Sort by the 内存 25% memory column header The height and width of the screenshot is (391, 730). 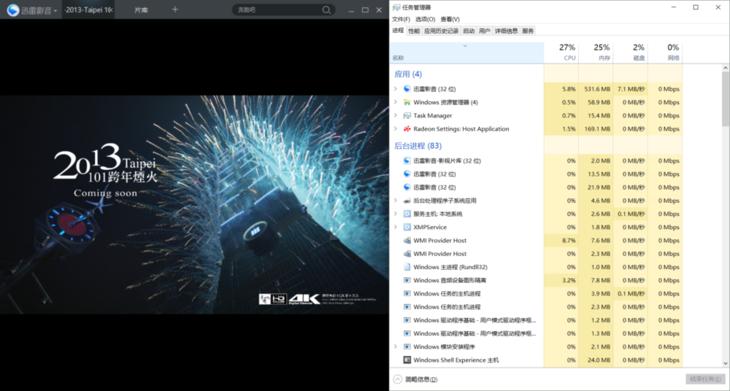(596, 53)
